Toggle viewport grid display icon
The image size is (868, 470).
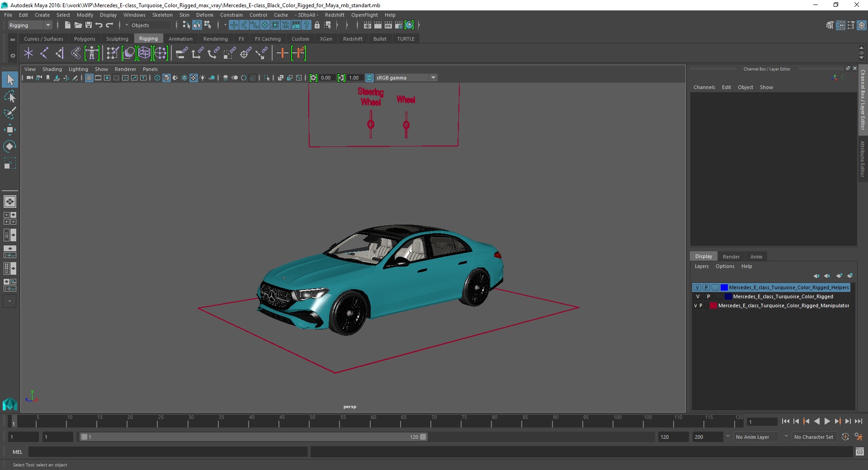(89, 78)
